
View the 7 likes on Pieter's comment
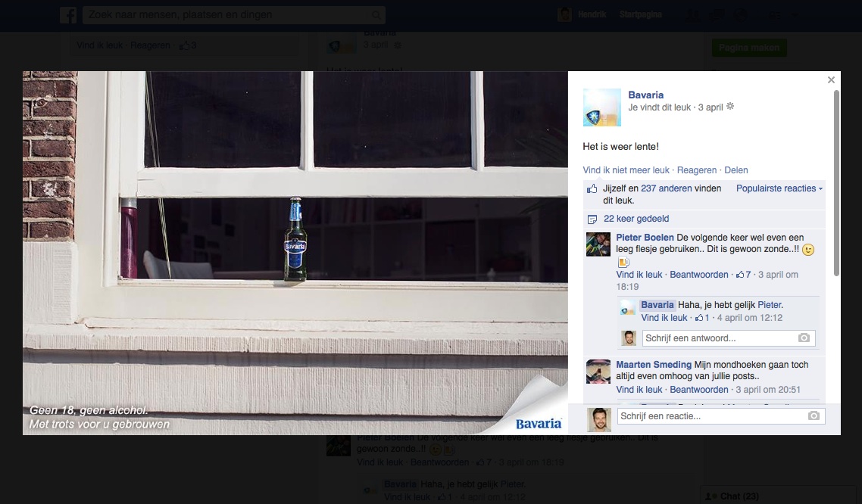[743, 275]
